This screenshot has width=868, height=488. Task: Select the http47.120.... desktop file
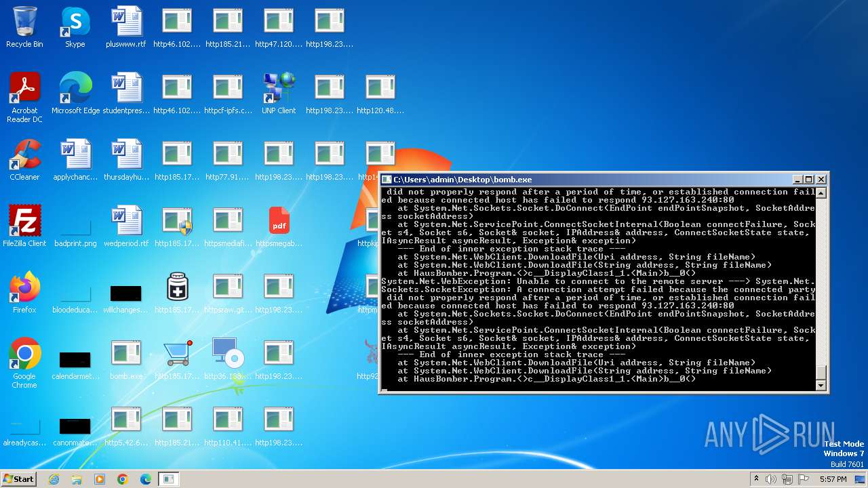coord(279,27)
